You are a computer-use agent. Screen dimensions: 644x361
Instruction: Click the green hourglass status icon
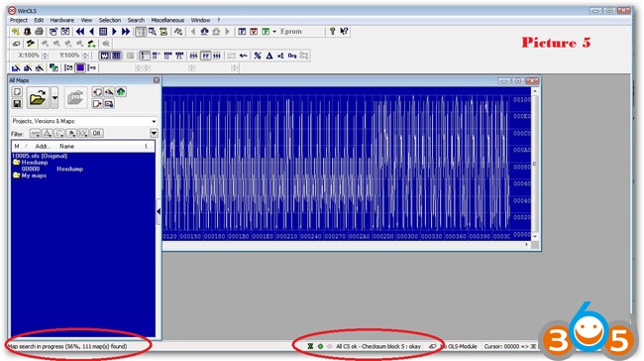(310, 346)
